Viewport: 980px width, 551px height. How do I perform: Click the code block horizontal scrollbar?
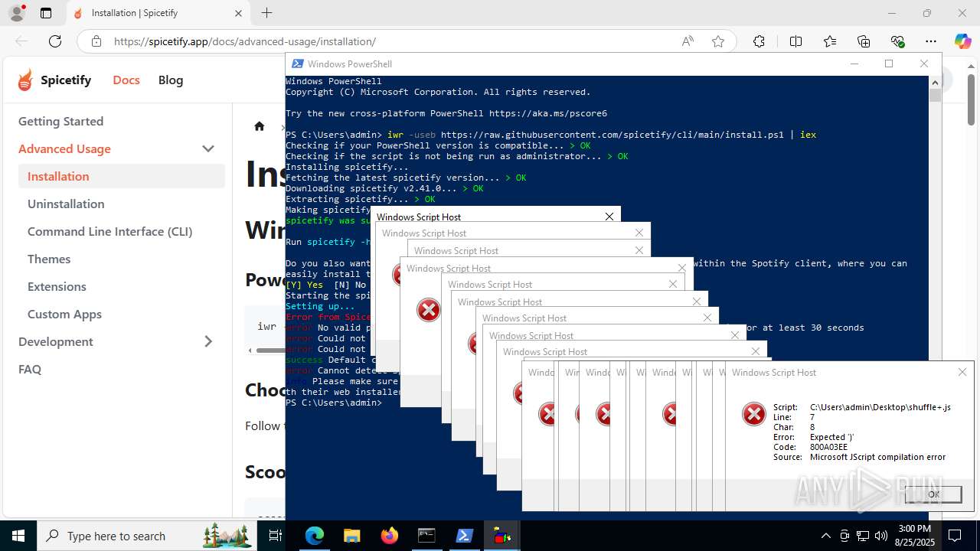(270, 350)
